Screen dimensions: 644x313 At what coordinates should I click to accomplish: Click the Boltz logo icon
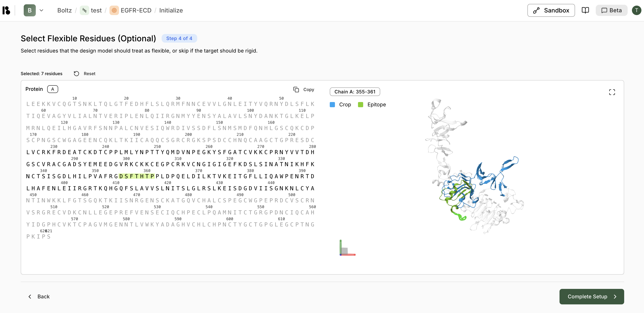[6, 10]
